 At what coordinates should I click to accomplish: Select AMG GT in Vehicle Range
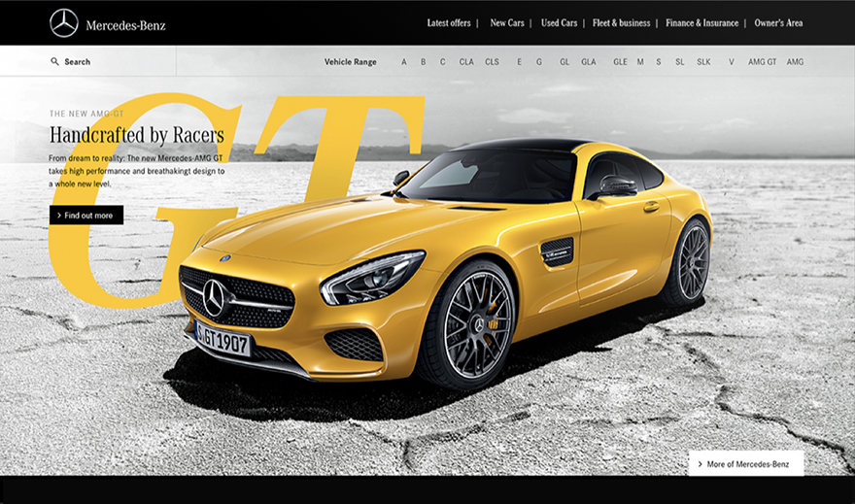tap(762, 62)
